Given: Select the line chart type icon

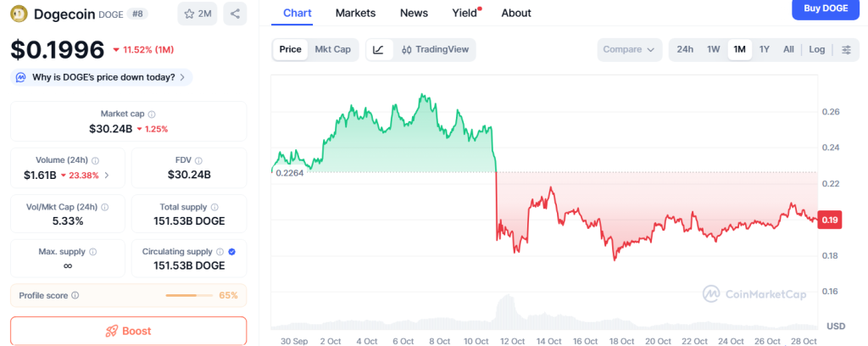Looking at the screenshot, I should click(x=378, y=49).
